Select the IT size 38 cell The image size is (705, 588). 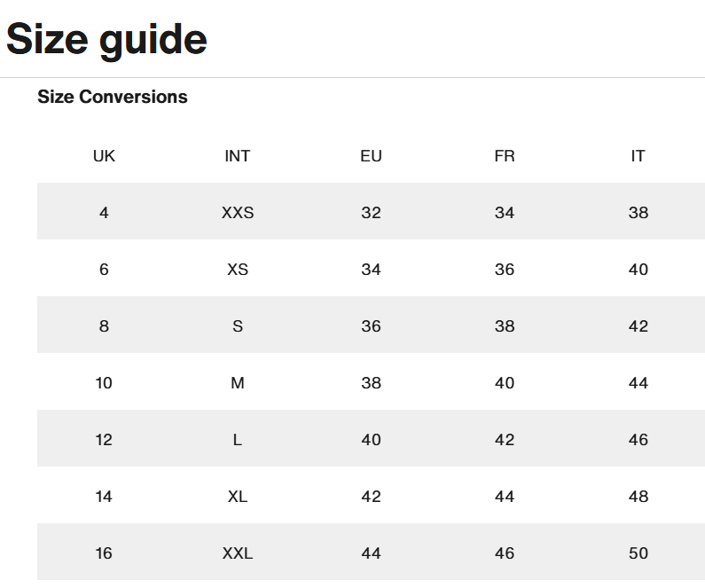coord(638,213)
